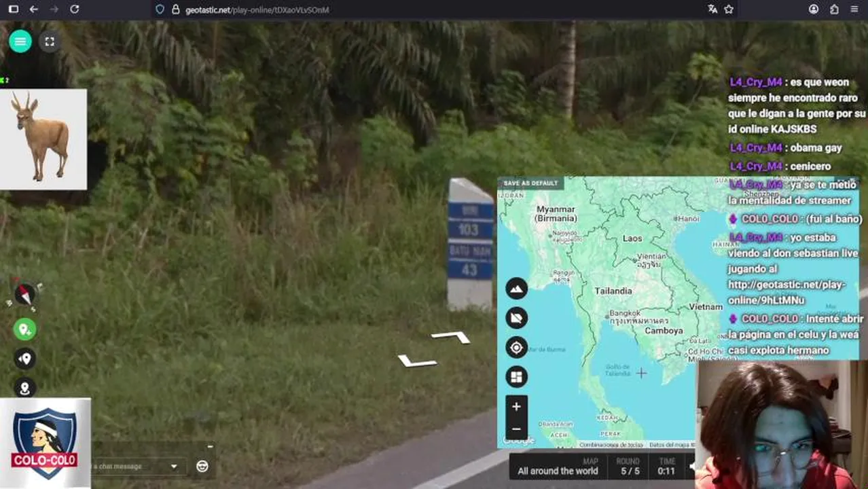Zoom out on the guess map
Viewport: 868px width, 489px height.
516,429
